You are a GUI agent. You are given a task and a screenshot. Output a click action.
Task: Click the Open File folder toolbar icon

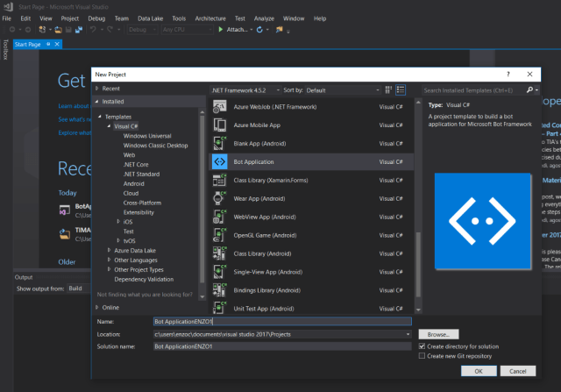(x=58, y=30)
